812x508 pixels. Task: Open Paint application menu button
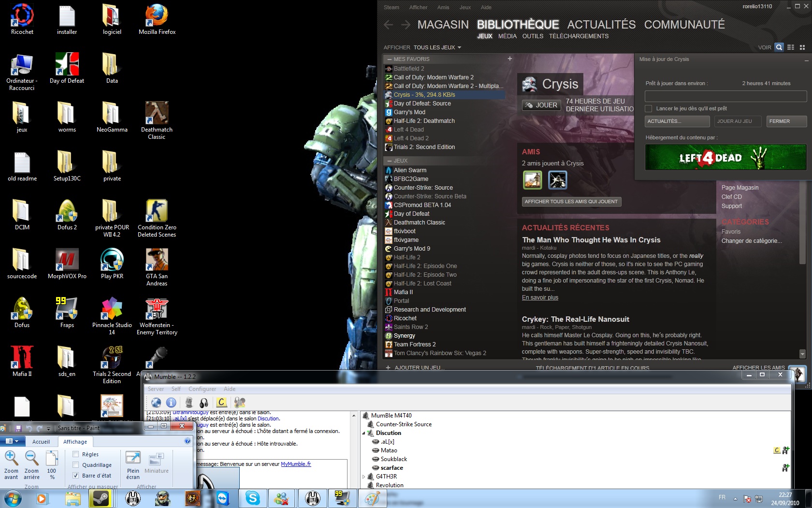pyautogui.click(x=12, y=441)
